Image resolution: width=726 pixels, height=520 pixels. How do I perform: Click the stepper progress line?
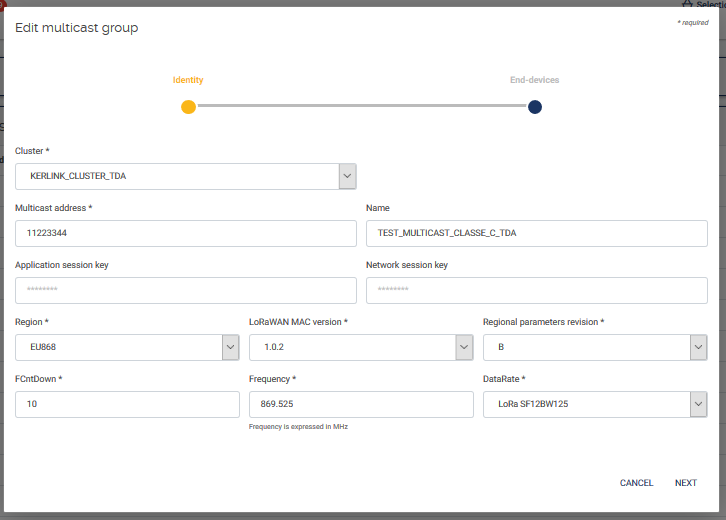[361, 106]
